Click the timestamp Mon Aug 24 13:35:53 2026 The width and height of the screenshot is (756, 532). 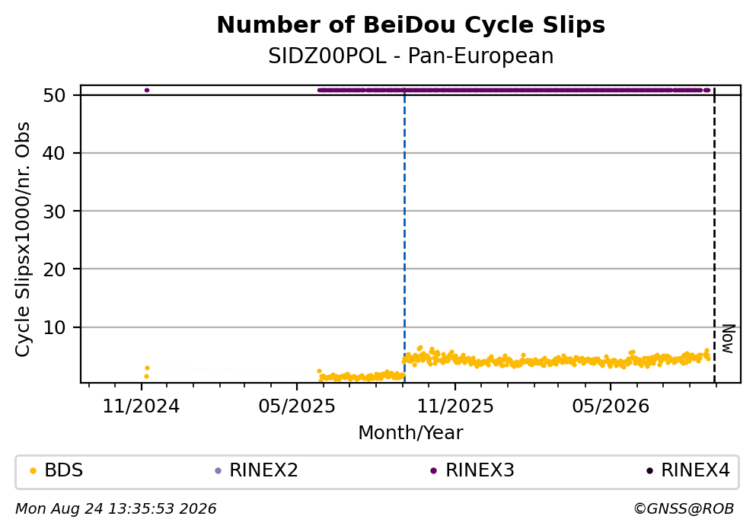[x=116, y=509]
